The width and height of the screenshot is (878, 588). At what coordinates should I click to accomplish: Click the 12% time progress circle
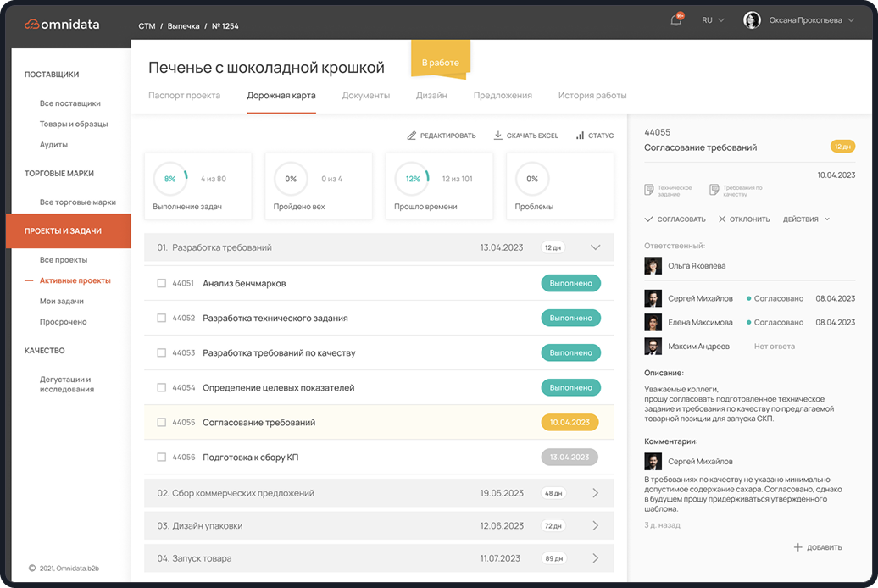tap(413, 179)
